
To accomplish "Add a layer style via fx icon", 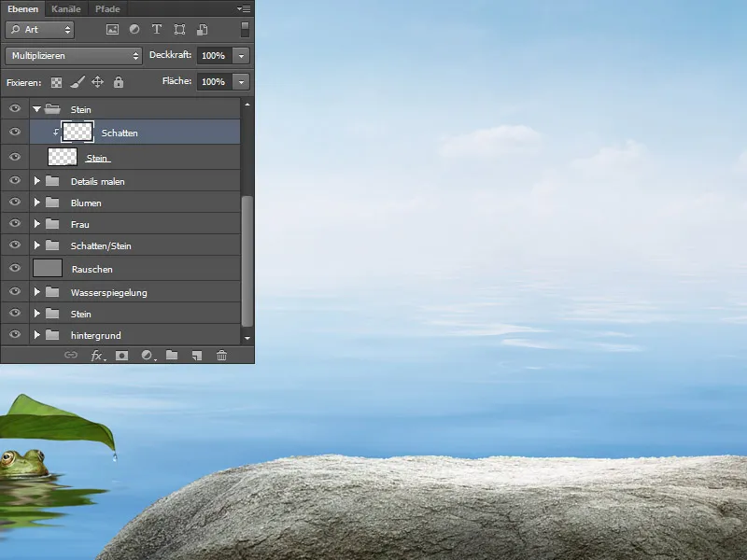I will [97, 356].
